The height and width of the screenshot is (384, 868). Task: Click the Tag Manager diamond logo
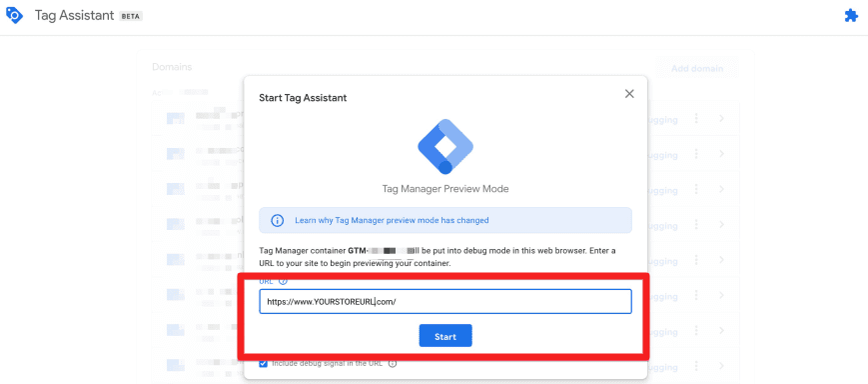(445, 146)
